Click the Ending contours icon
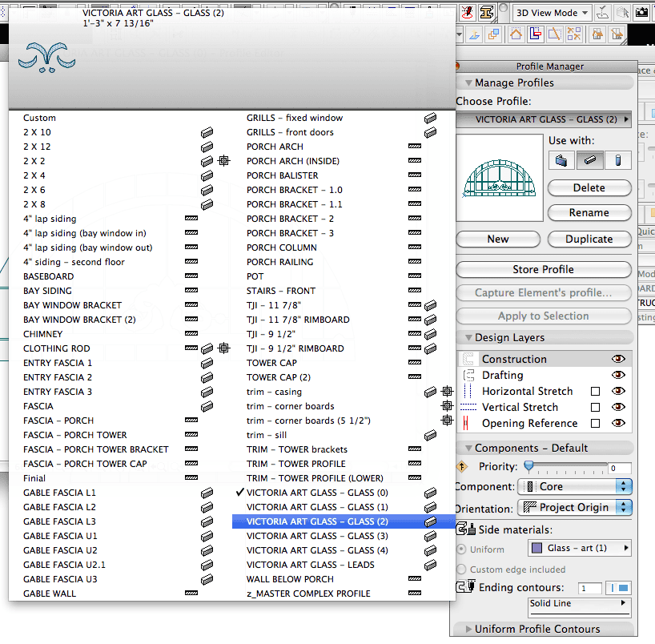The height and width of the screenshot is (644, 655). [x=466, y=587]
